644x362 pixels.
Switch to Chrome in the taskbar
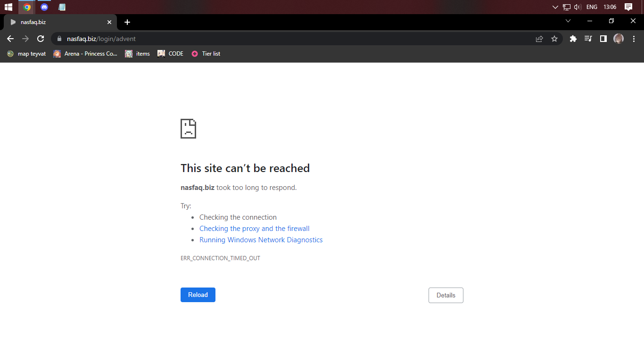[27, 7]
